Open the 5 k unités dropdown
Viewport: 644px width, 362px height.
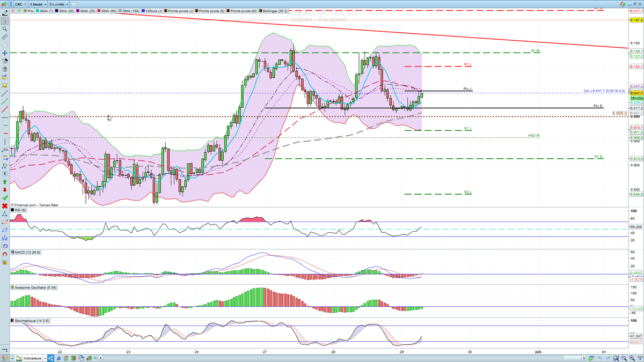point(58,4)
